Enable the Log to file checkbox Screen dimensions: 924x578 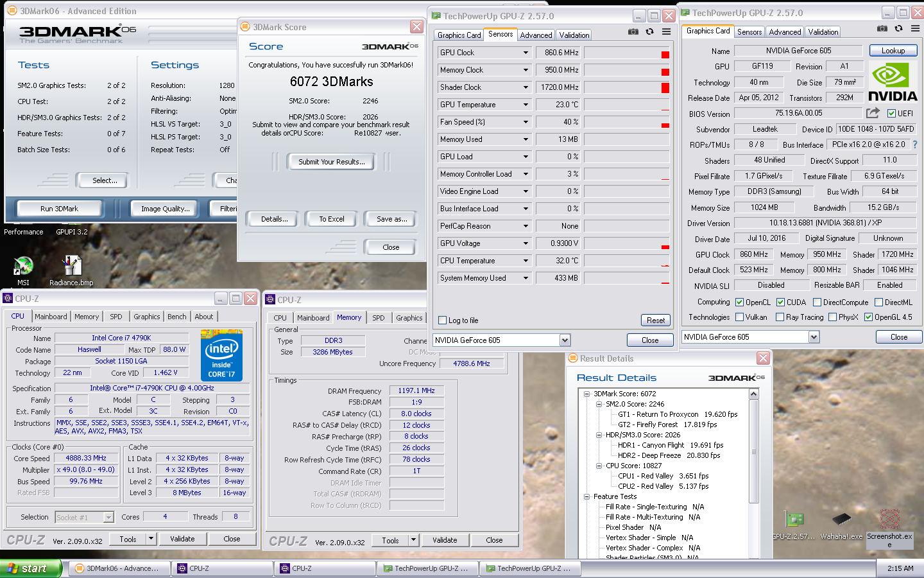pos(442,320)
